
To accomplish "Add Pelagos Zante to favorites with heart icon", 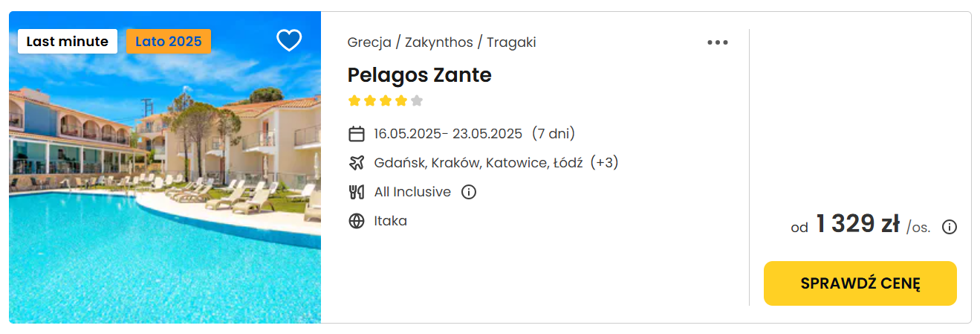I will point(289,40).
